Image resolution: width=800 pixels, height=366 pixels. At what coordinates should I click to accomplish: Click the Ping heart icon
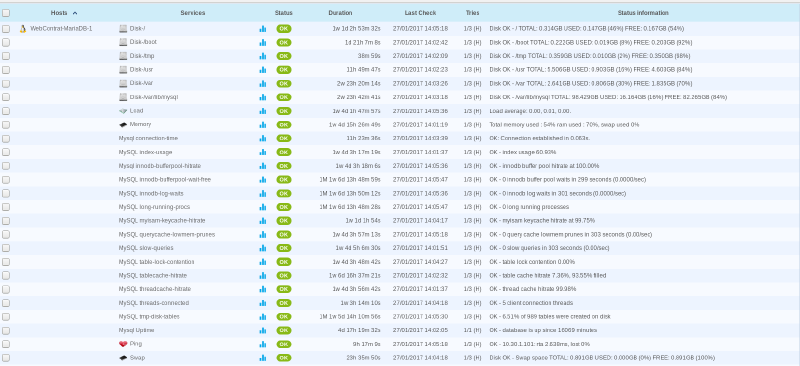(x=123, y=344)
